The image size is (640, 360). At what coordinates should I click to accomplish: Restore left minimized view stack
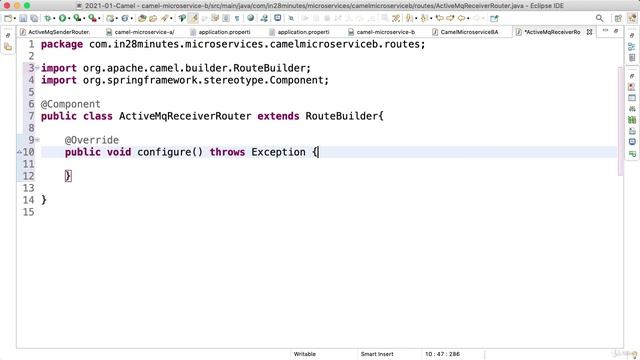8,36
